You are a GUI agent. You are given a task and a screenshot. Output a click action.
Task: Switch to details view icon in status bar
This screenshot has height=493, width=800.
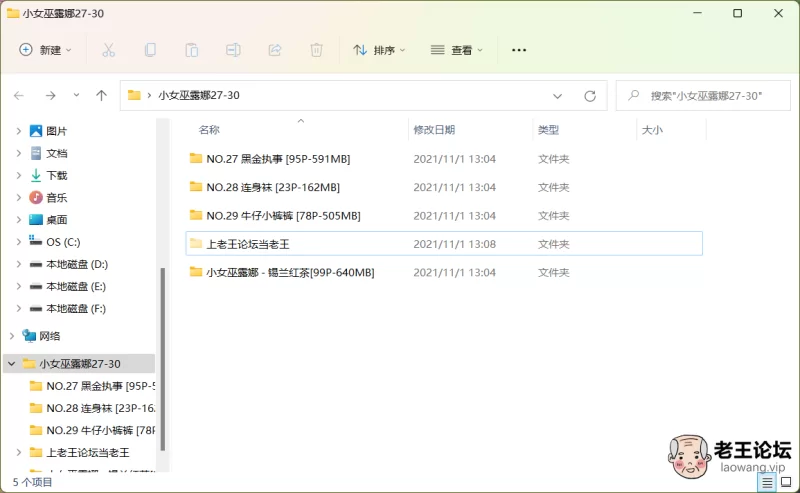[x=767, y=482]
